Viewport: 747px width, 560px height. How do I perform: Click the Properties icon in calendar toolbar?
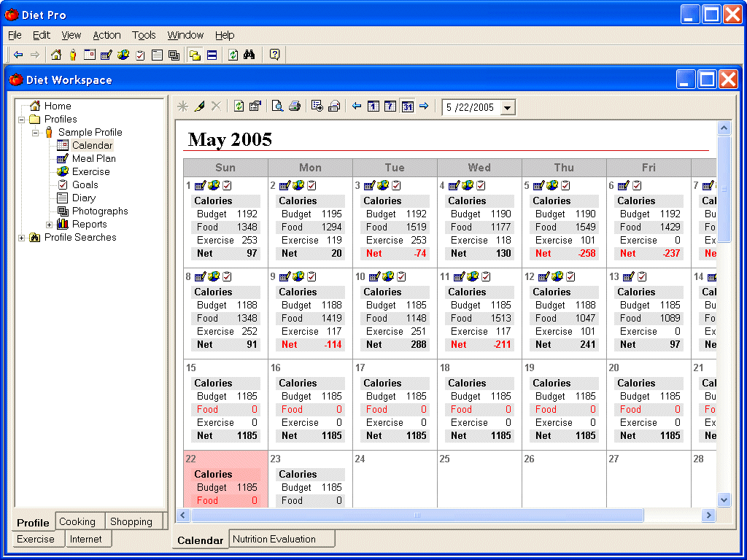tap(255, 106)
